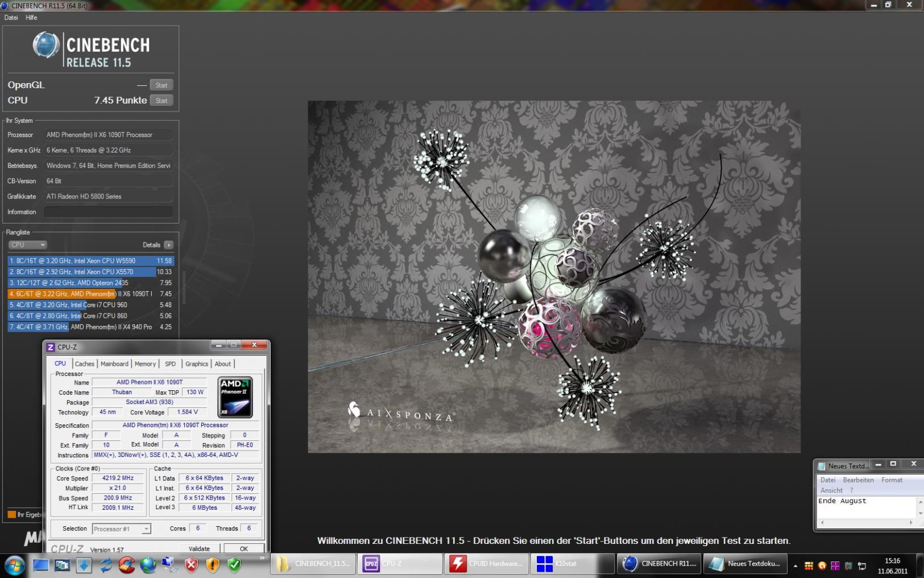Image resolution: width=924 pixels, height=578 pixels.
Task: Click the globe icon in quick launch
Action: (x=148, y=565)
